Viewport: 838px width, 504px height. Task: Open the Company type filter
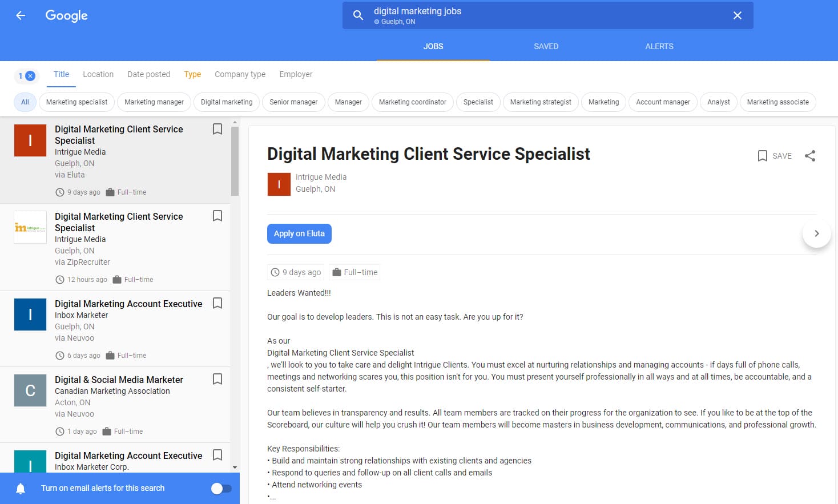(239, 74)
